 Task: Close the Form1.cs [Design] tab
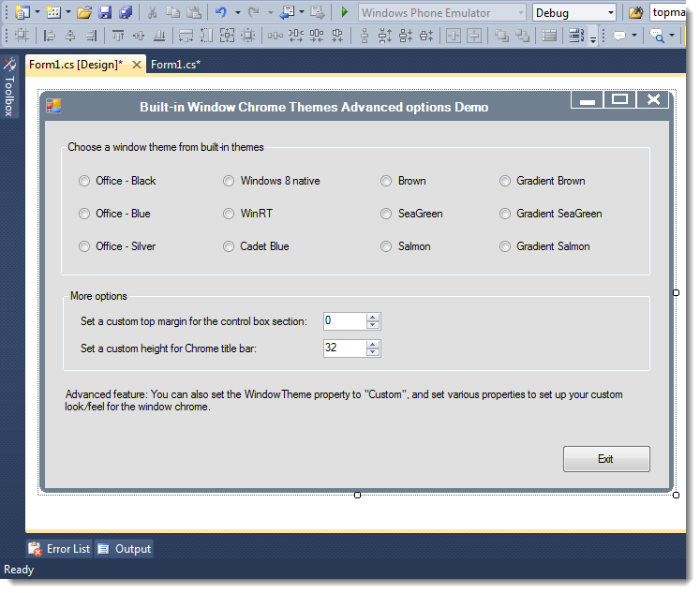(137, 65)
